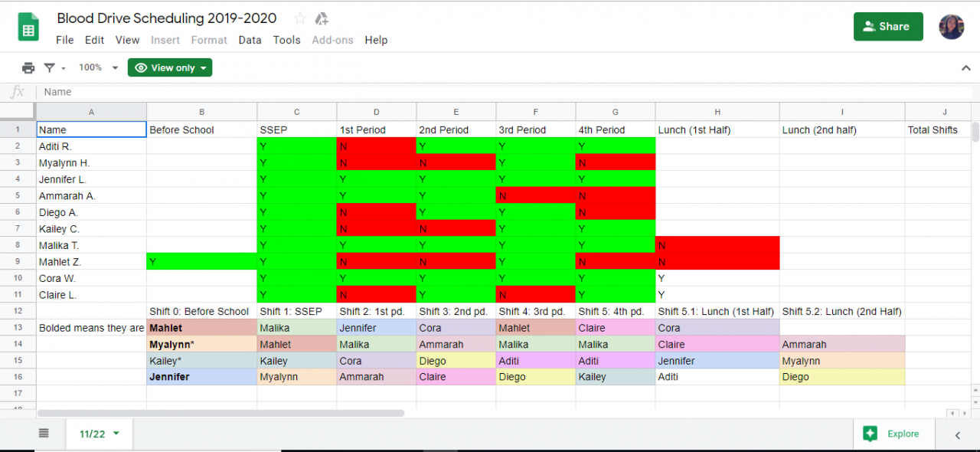This screenshot has width=980, height=452.
Task: Open the 100% zoom dropdown
Action: coord(99,67)
